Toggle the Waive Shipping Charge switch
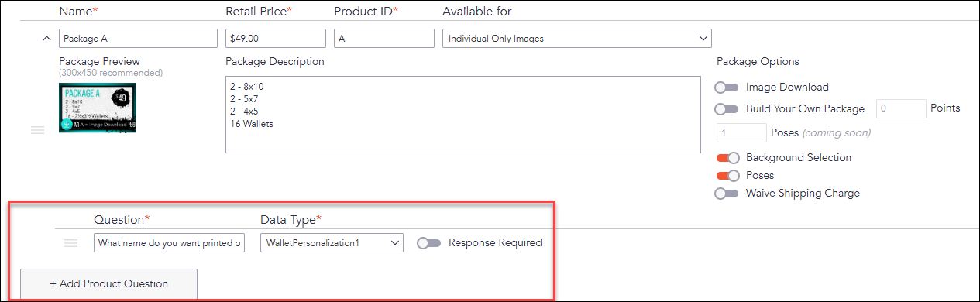Image resolution: width=980 pixels, height=302 pixels. [727, 194]
